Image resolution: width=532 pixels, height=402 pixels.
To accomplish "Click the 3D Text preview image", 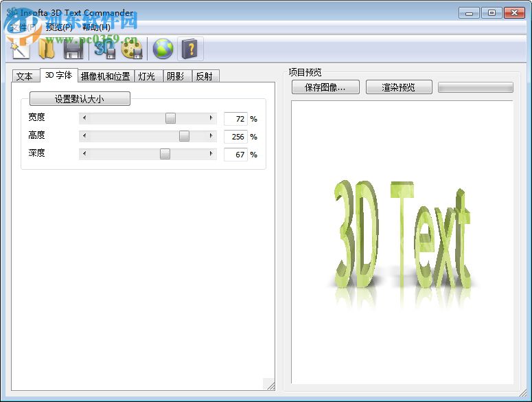I will [x=402, y=242].
